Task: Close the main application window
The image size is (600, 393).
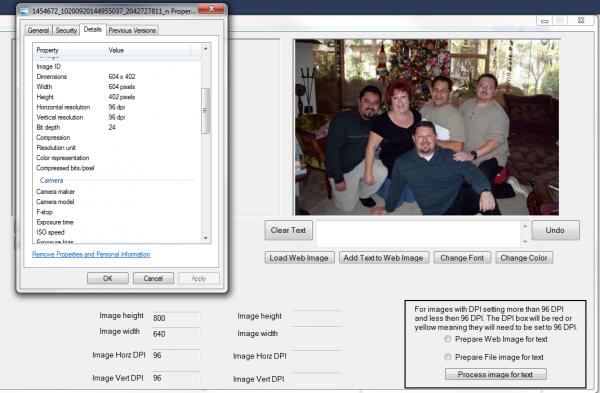Action: pyautogui.click(x=581, y=20)
